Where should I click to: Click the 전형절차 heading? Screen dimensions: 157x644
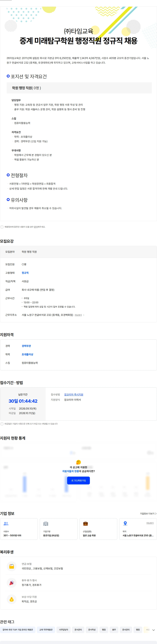coord(19,175)
